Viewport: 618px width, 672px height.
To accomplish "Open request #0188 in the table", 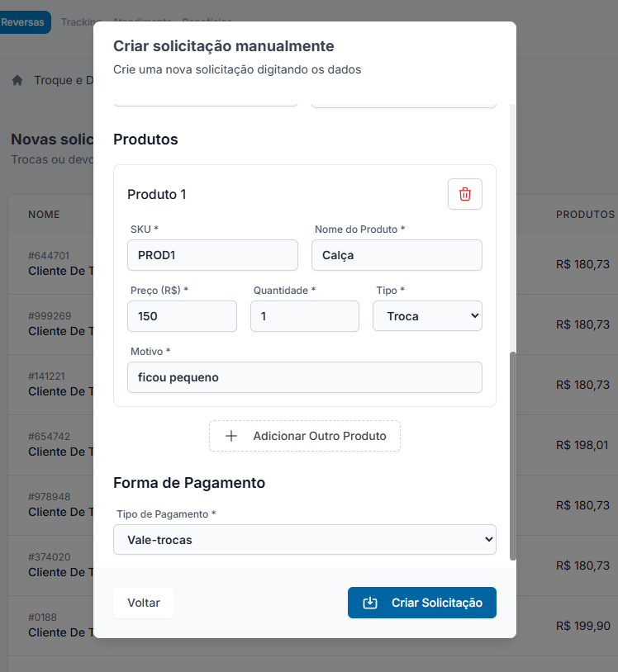I will click(x=50, y=625).
